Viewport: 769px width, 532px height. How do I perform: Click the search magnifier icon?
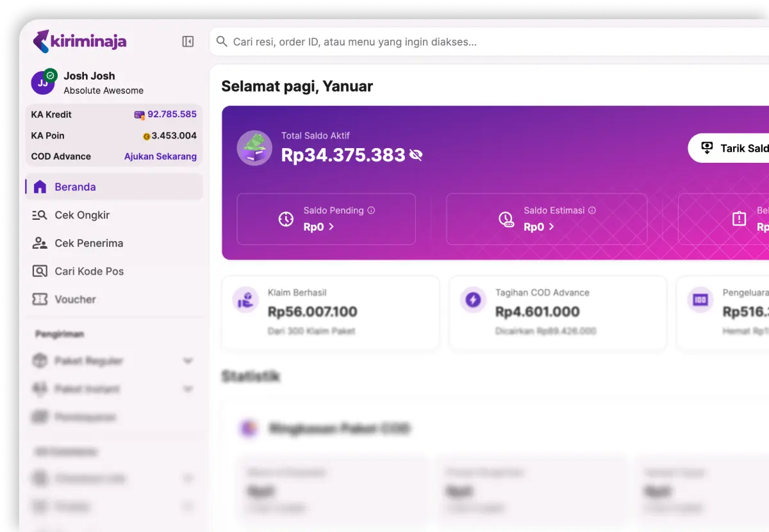(222, 42)
